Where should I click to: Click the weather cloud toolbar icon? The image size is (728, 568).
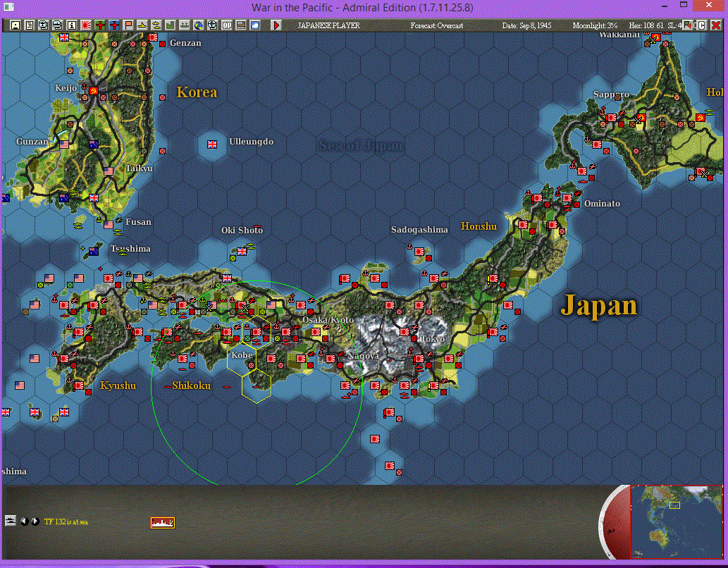click(x=255, y=25)
